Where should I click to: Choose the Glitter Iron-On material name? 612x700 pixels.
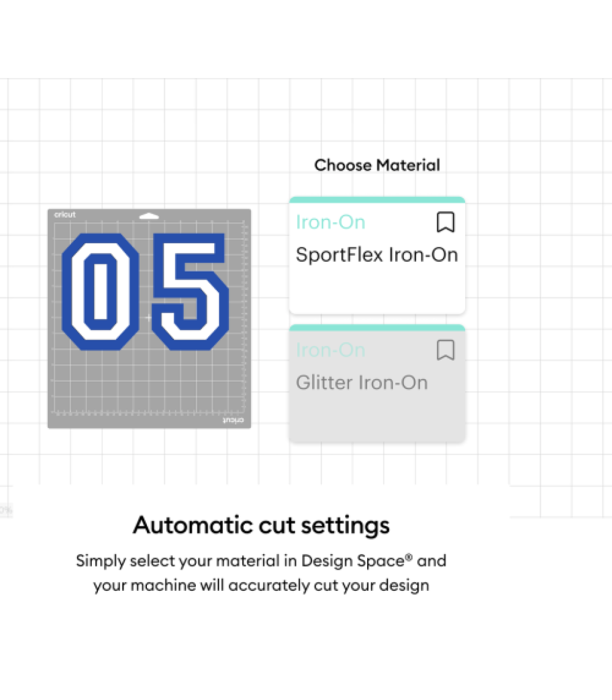point(362,383)
